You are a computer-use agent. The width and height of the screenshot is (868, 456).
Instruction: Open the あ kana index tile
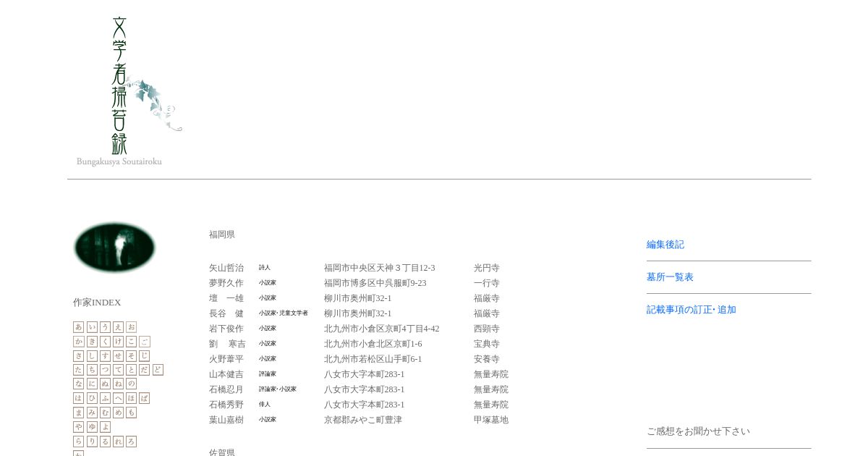click(x=78, y=327)
